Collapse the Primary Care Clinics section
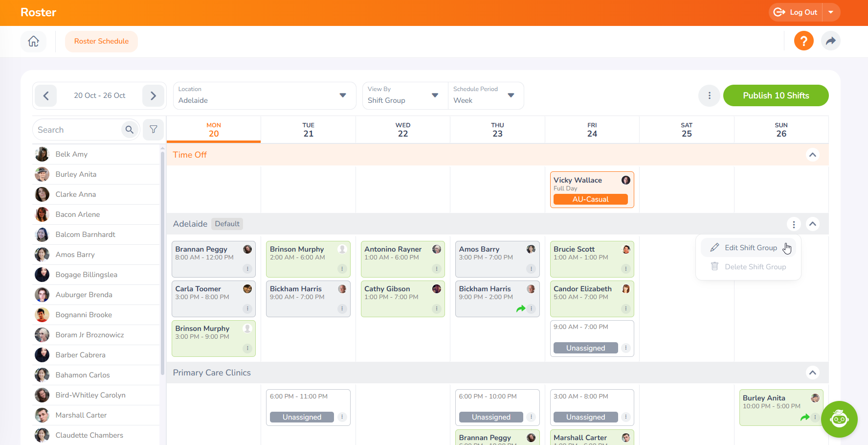 click(812, 373)
